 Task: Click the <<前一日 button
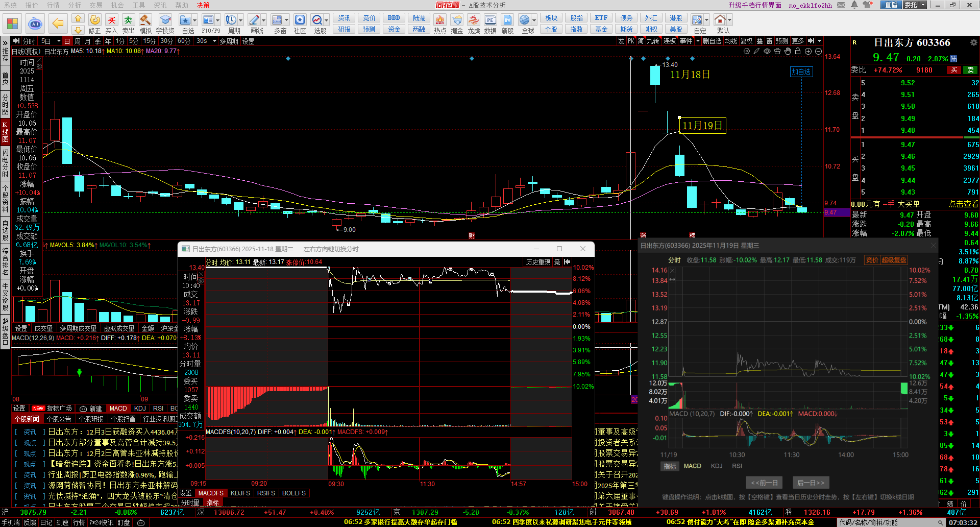(764, 483)
